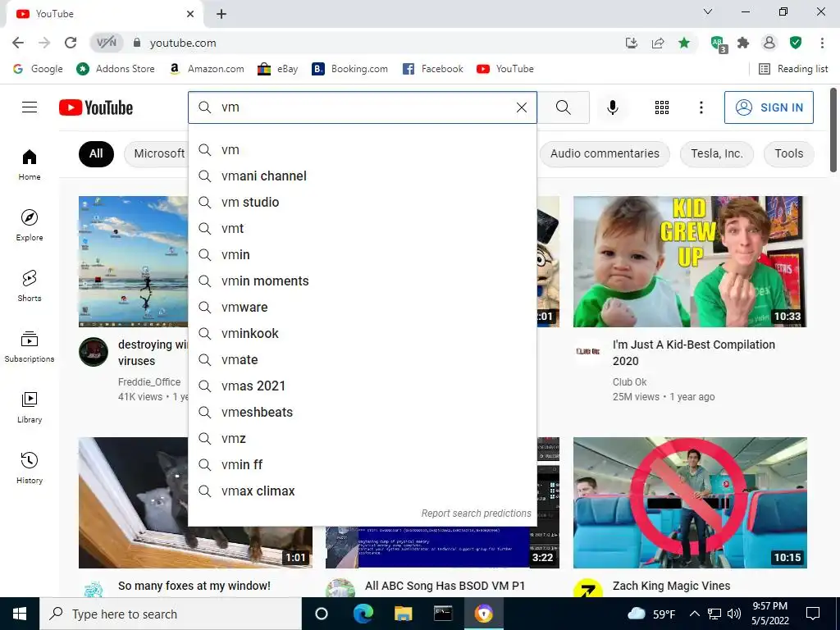Select 'vmeshbeats' suggestion
Image resolution: width=840 pixels, height=630 pixels.
click(x=363, y=413)
